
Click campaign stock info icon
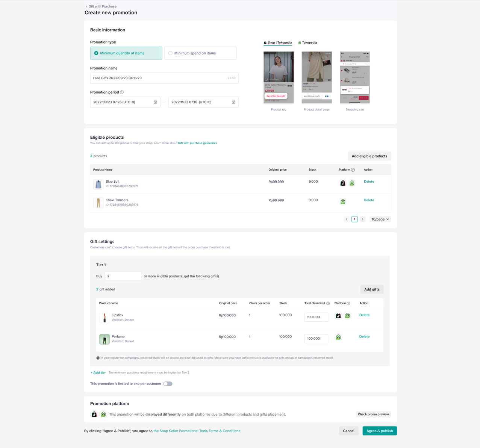click(x=98, y=358)
